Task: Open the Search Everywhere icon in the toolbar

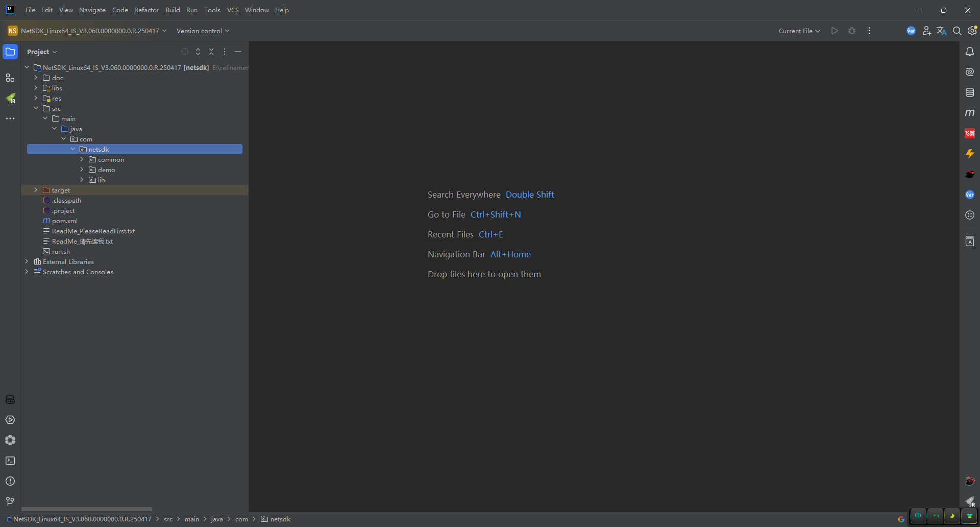Action: click(x=957, y=31)
